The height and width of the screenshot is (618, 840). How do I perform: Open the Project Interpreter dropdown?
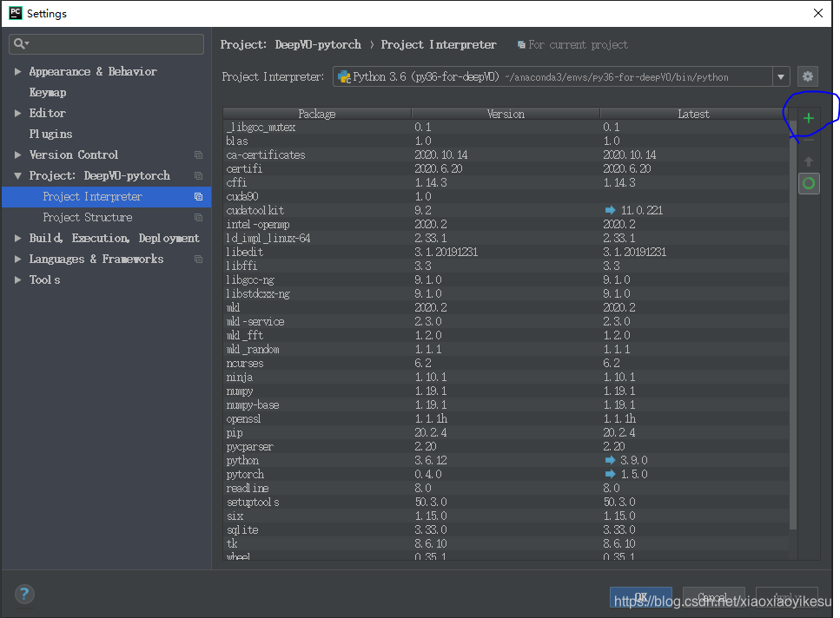tap(780, 76)
